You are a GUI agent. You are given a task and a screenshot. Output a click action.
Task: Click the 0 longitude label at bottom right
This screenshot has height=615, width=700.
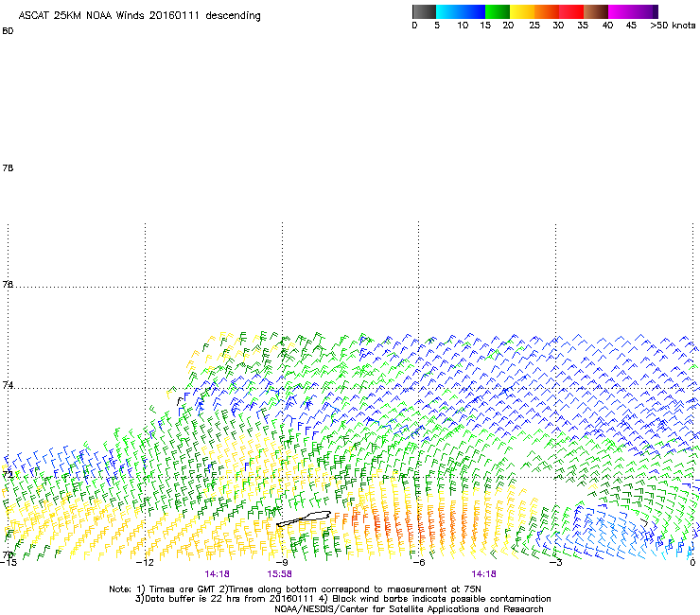pyautogui.click(x=692, y=562)
